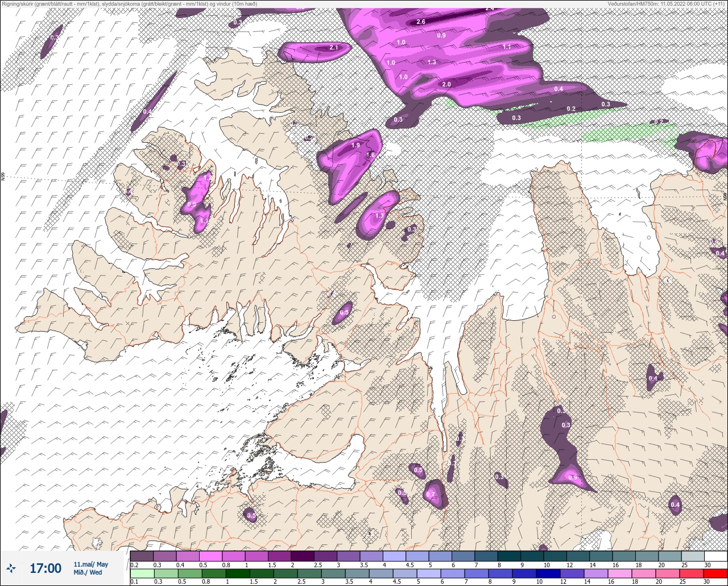Click the 2.0 snowfall value on the map
This screenshot has height=586, width=728.
[x=446, y=84]
